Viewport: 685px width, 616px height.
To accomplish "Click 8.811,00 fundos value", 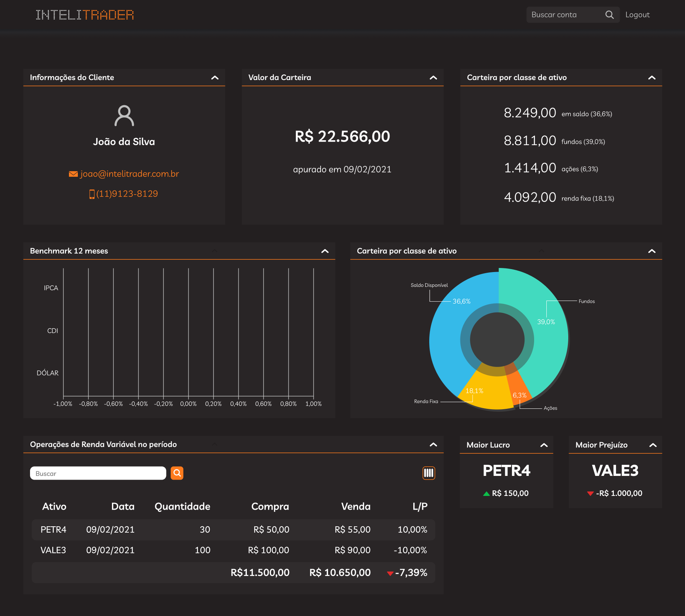I will coord(530,141).
